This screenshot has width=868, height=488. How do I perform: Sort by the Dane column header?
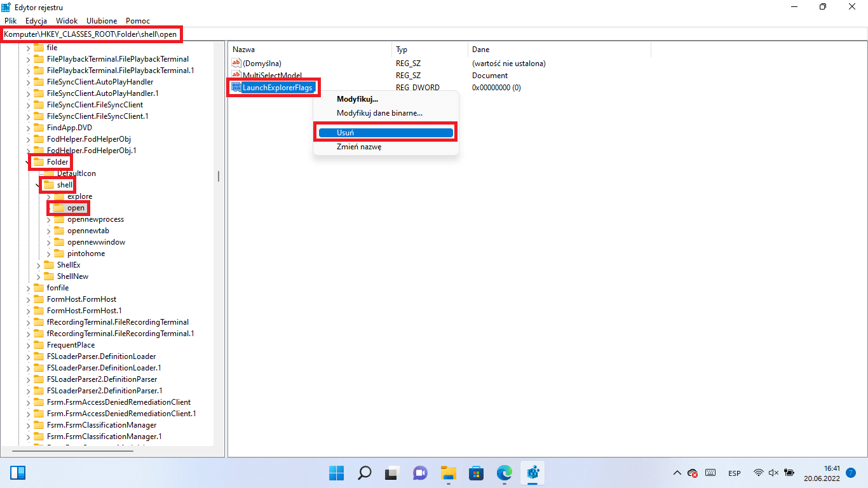pyautogui.click(x=559, y=50)
